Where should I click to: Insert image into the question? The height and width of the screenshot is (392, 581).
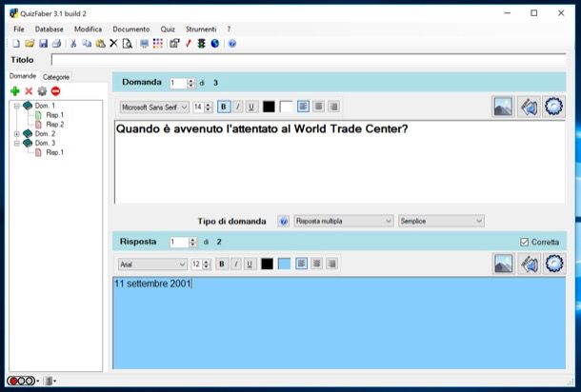point(503,107)
